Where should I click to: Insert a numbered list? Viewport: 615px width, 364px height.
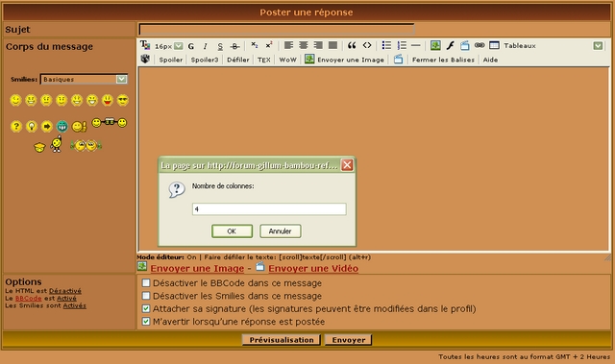[402, 45]
